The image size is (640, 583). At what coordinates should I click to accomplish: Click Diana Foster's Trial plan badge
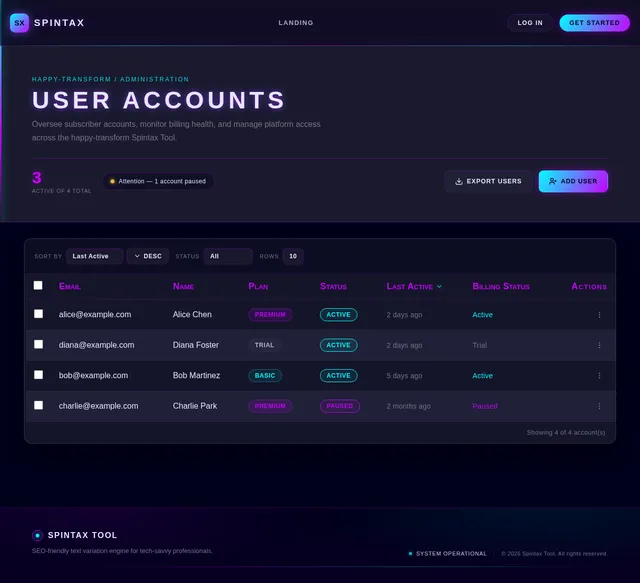(x=264, y=345)
